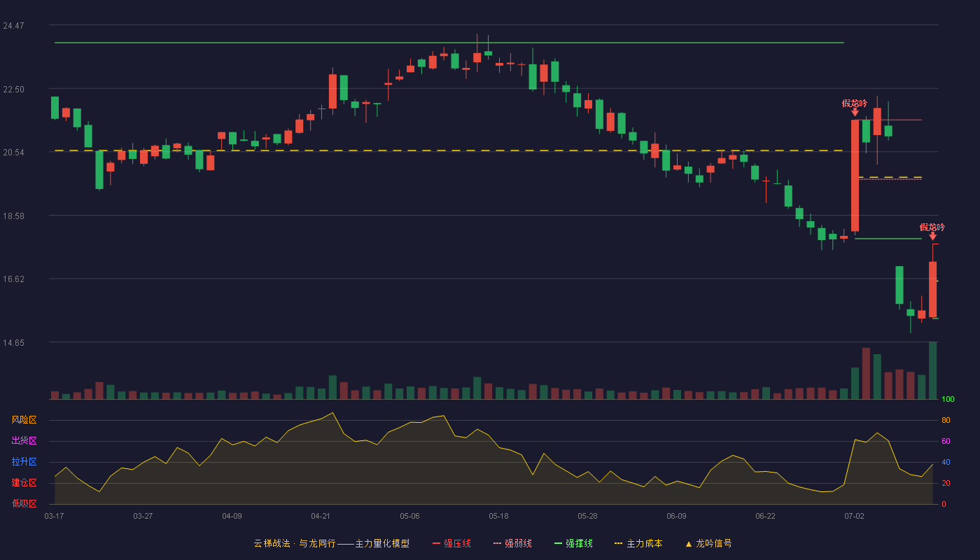Click the 06-22 date label

tap(765, 516)
